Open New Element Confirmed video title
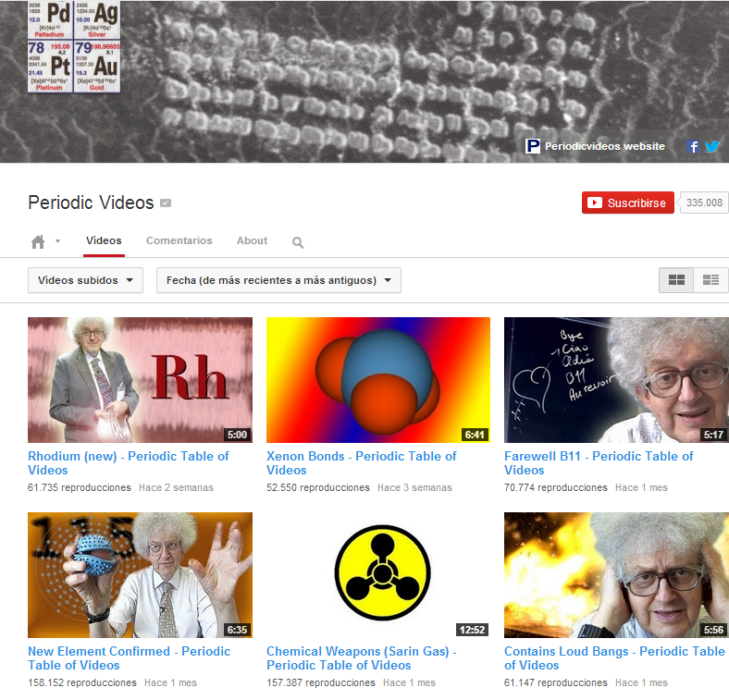The image size is (729, 700). coord(129,658)
